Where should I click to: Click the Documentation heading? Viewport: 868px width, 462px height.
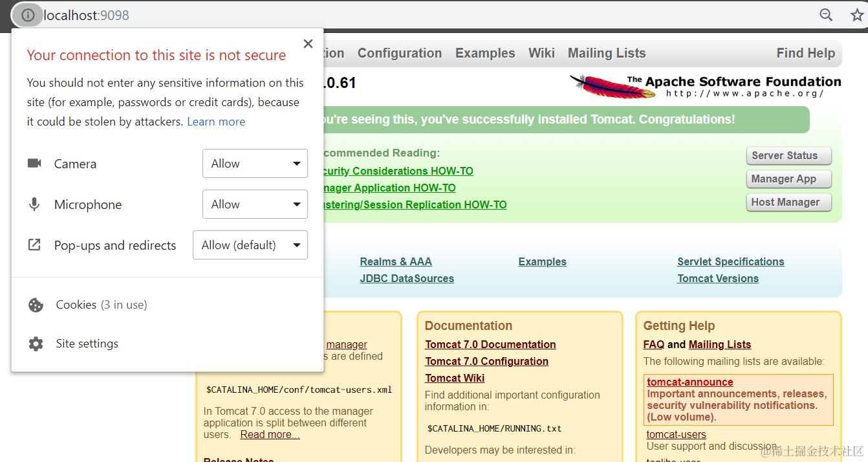468,325
